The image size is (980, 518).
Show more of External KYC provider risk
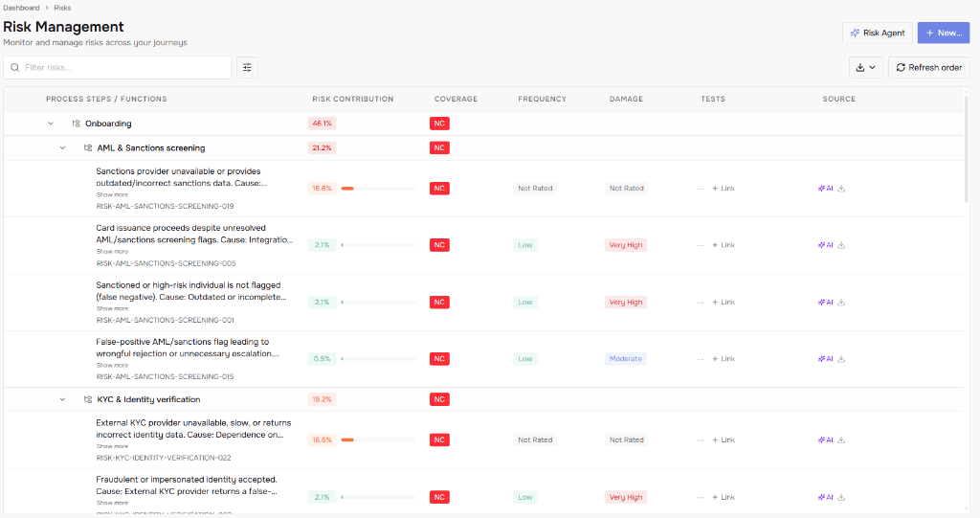pyautogui.click(x=112, y=447)
